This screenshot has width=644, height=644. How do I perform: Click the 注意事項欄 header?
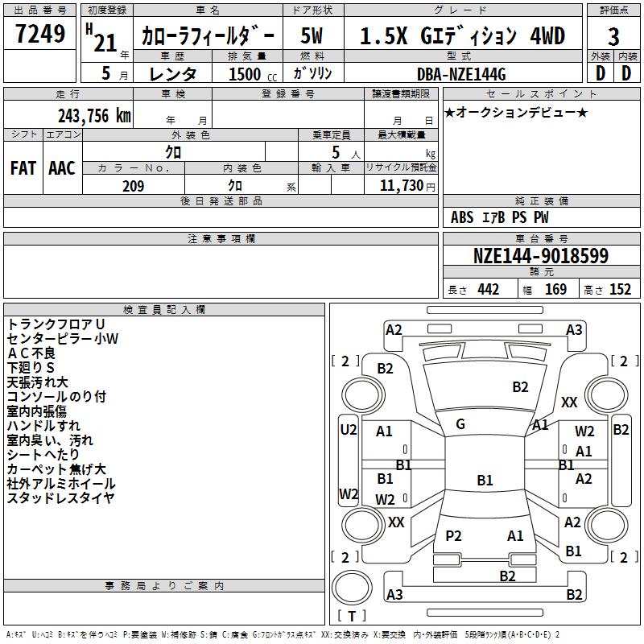click(x=221, y=238)
